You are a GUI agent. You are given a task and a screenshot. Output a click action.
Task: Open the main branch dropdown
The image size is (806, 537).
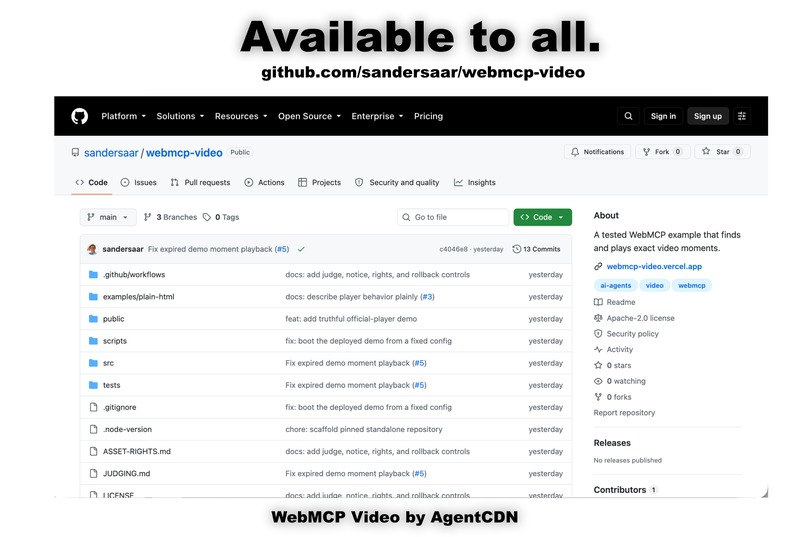108,217
